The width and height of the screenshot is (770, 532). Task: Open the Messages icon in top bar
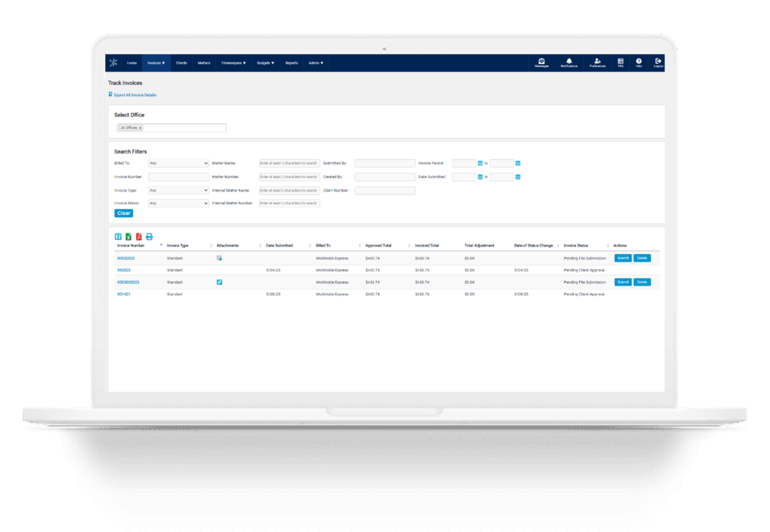click(x=541, y=61)
